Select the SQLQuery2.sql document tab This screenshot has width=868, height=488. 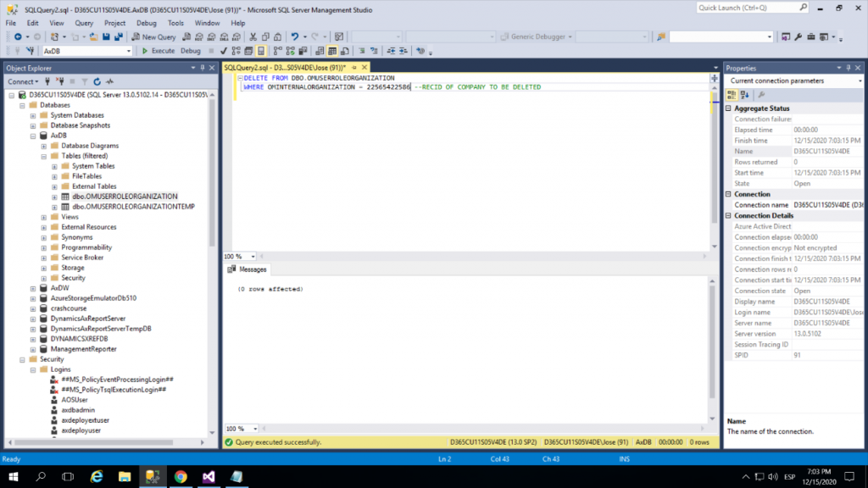pos(285,68)
